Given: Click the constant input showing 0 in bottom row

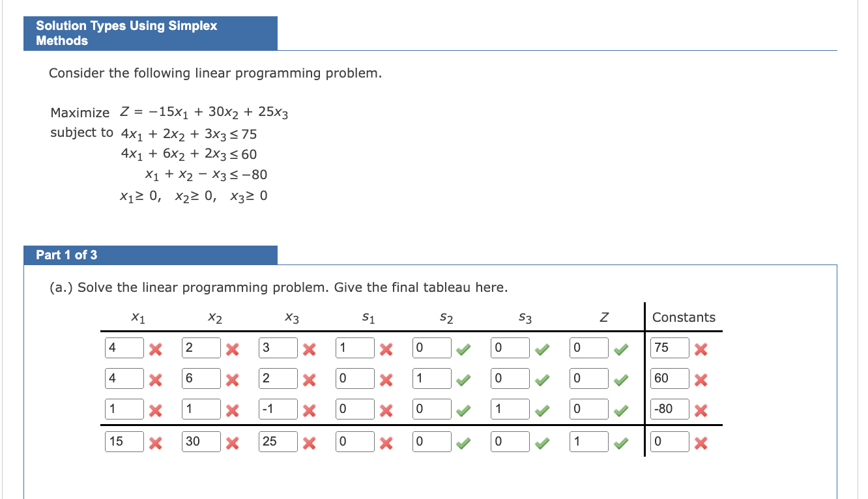Looking at the screenshot, I should pyautogui.click(x=670, y=441).
